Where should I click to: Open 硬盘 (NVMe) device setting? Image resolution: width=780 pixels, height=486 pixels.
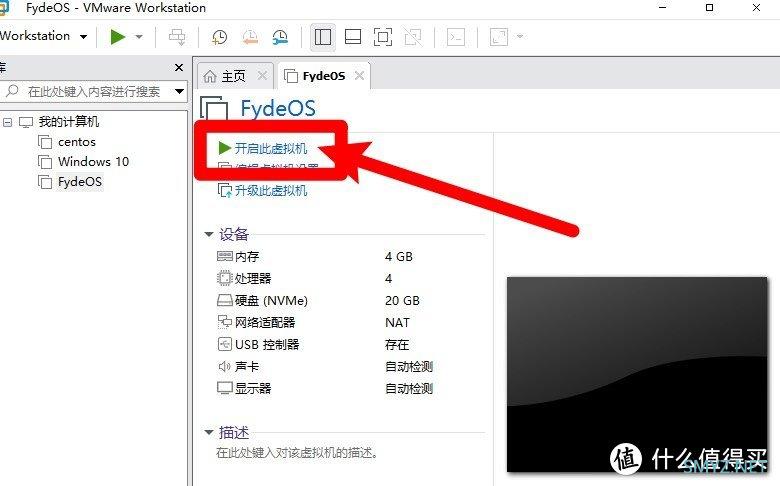coord(271,301)
